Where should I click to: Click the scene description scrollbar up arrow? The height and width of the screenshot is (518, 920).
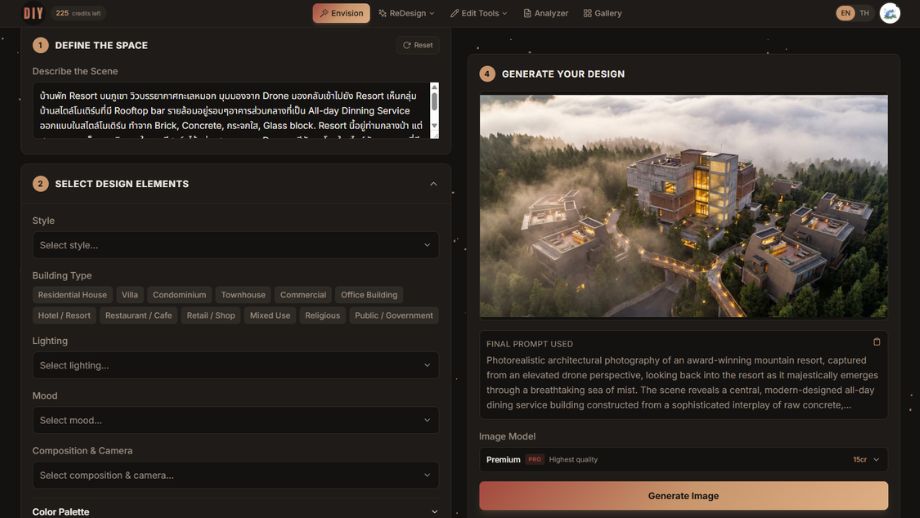(x=434, y=87)
